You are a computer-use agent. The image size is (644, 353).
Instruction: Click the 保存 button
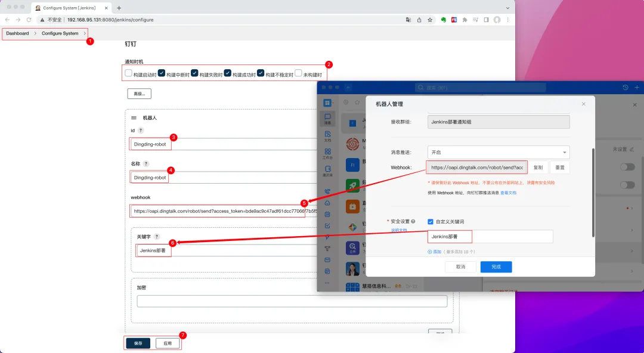[x=138, y=343]
